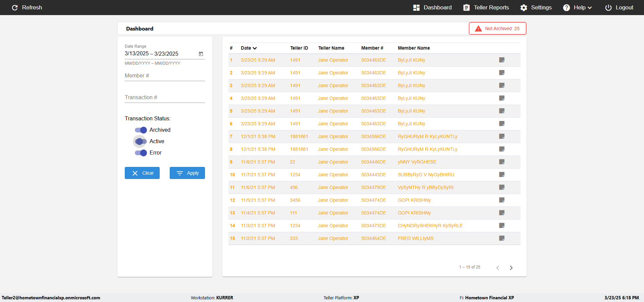Open note icon for row 12
Image resolution: width=644 pixels, height=302 pixels.
pos(502,200)
